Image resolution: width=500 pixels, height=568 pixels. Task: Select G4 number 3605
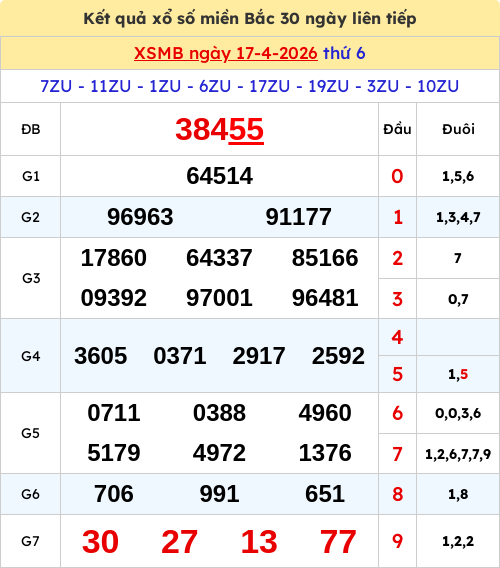[101, 356]
